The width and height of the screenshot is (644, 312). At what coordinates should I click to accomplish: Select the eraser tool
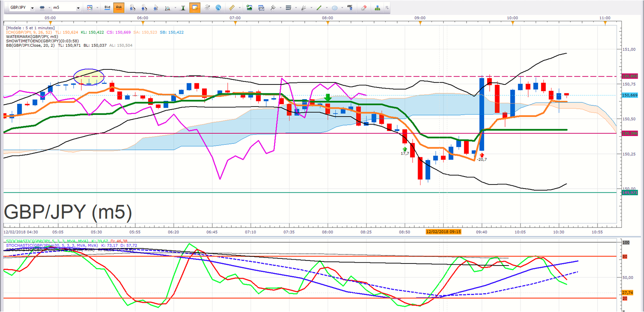coord(363,8)
